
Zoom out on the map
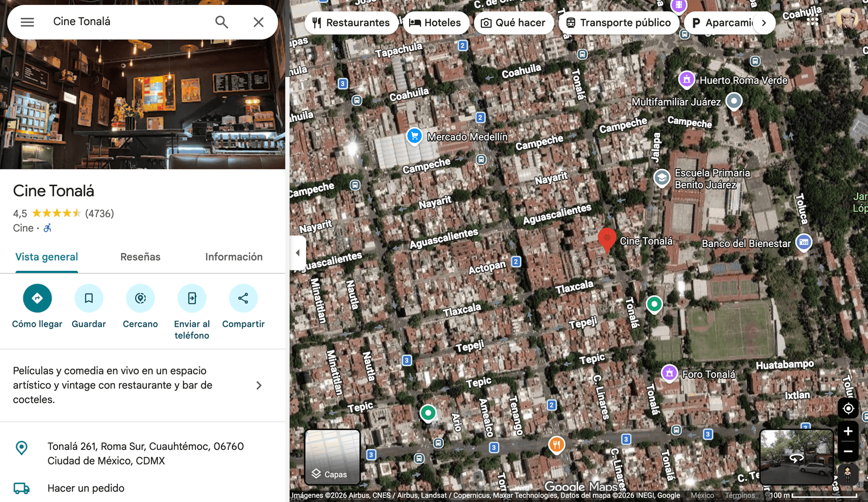click(x=848, y=452)
